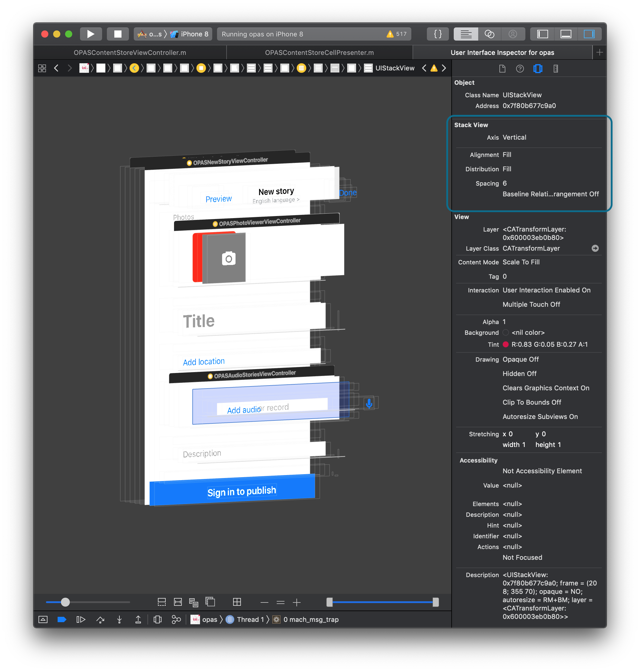
Task: Click the Show Constraints icon
Action: tap(178, 602)
